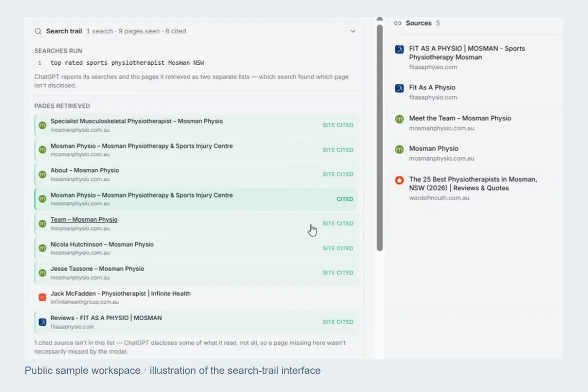The height and width of the screenshot is (392, 588).
Task: Open 'The 25 Best Physiotherapists in Mosman' source
Action: tap(473, 184)
